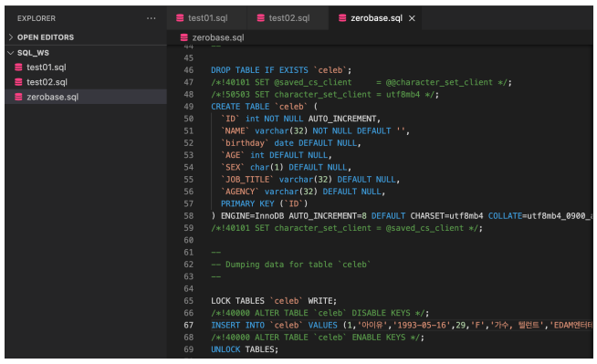Activate the zerobase.sql editor tab
The image size is (597, 364).
coord(376,18)
